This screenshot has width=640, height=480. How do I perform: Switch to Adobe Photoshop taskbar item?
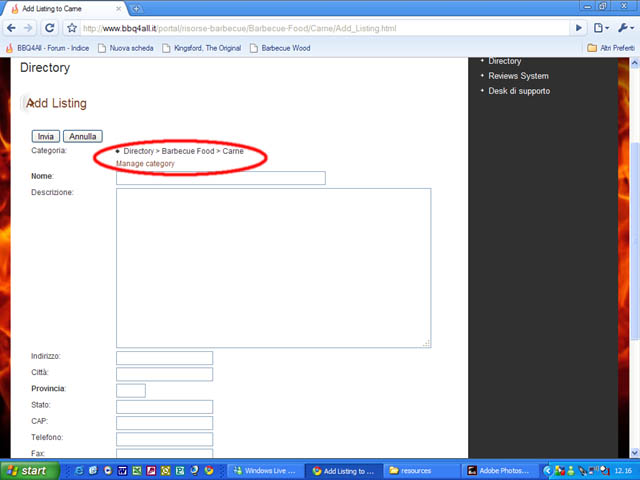[502, 471]
